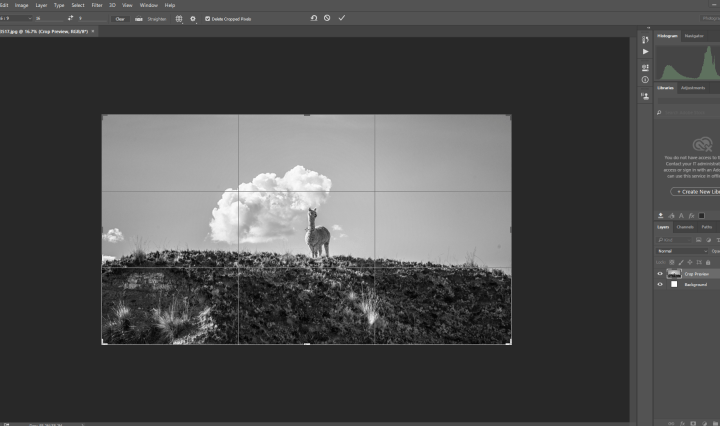Viewport: 720px width, 426px height.
Task: Open the Help menu
Action: (170, 5)
